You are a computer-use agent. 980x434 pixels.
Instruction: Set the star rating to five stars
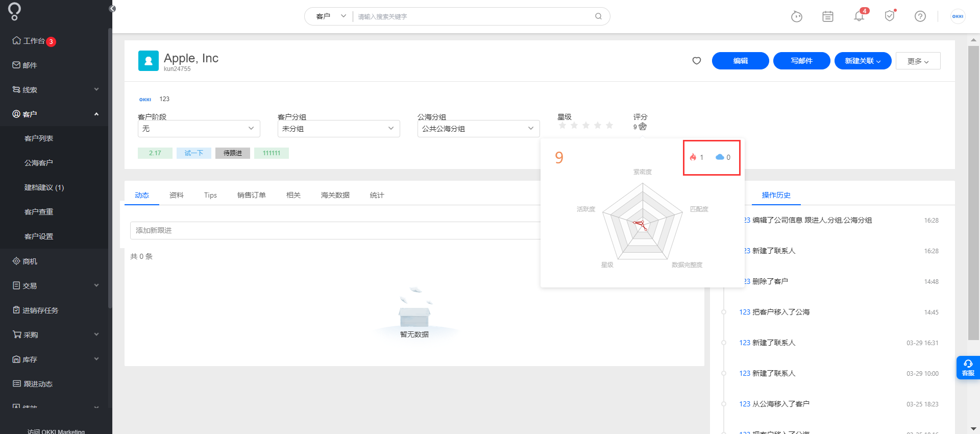click(x=609, y=126)
